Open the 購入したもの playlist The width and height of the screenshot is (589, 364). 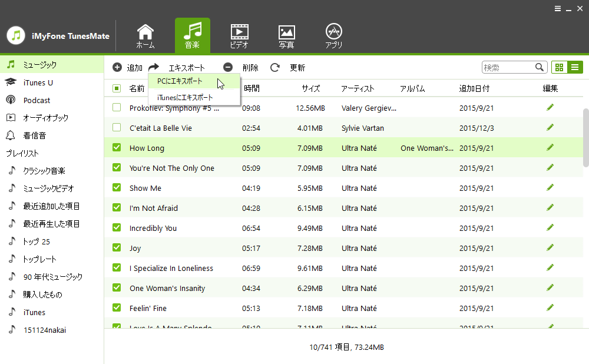52,294
